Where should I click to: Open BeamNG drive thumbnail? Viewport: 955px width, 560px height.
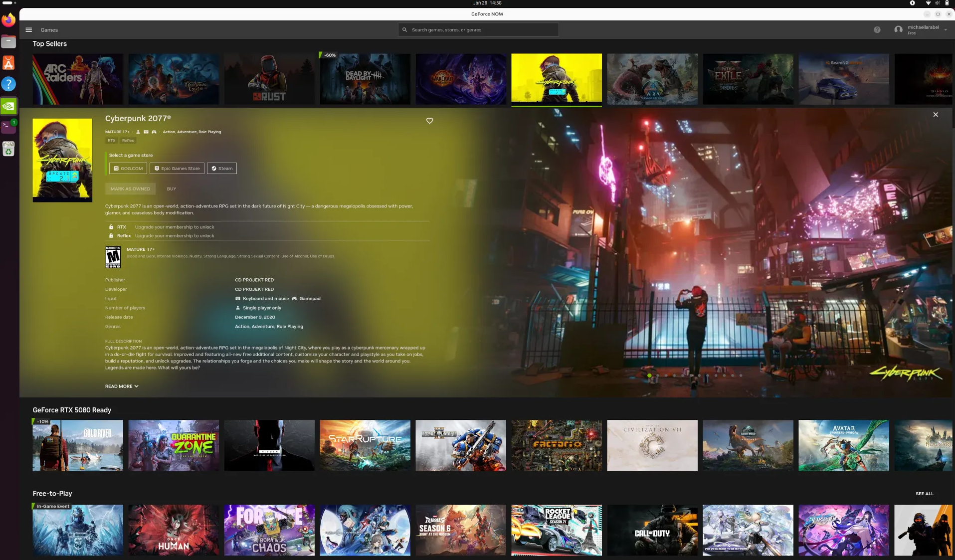pyautogui.click(x=844, y=79)
